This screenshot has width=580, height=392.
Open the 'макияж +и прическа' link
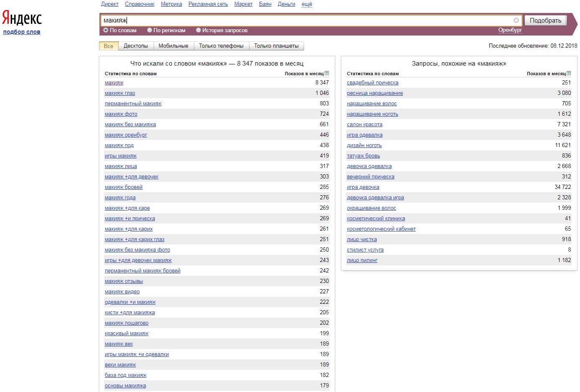tap(130, 219)
